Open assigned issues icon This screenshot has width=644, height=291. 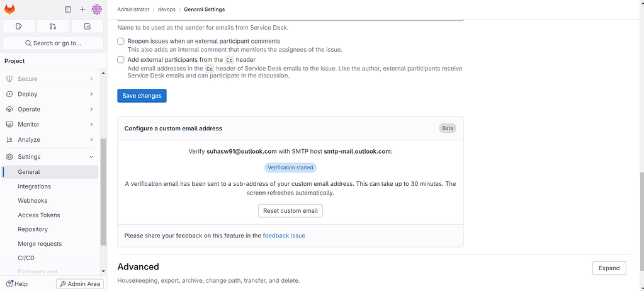pos(19,26)
